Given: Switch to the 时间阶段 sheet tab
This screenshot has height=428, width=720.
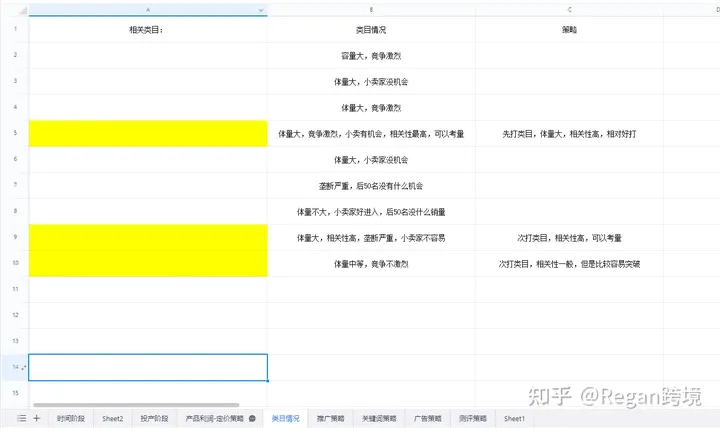Looking at the screenshot, I should coord(72,419).
